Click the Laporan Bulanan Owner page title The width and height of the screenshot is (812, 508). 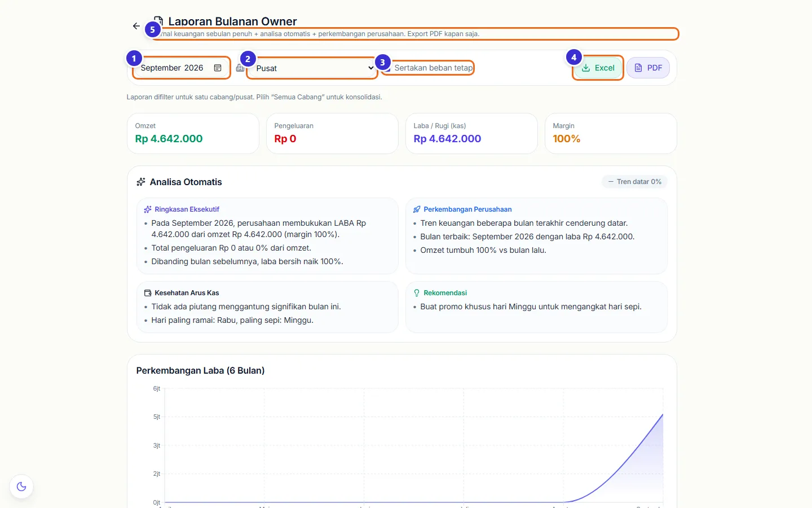232,21
